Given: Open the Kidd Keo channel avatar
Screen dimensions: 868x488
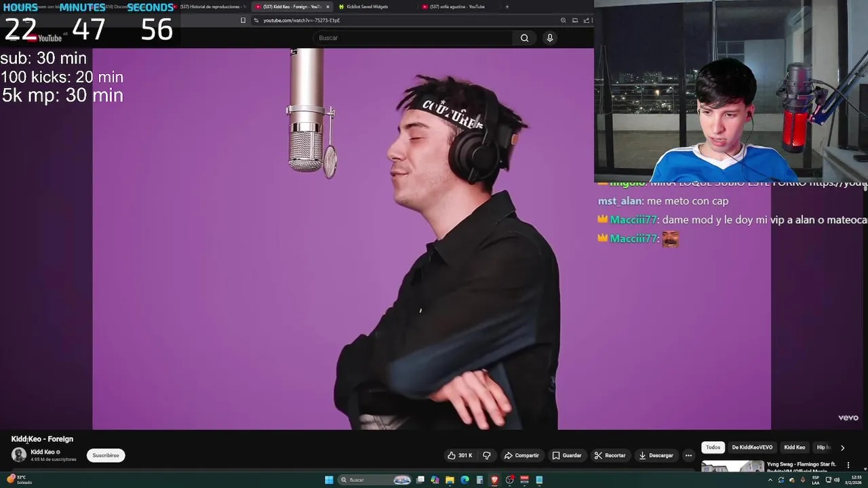Looking at the screenshot, I should pyautogui.click(x=19, y=455).
